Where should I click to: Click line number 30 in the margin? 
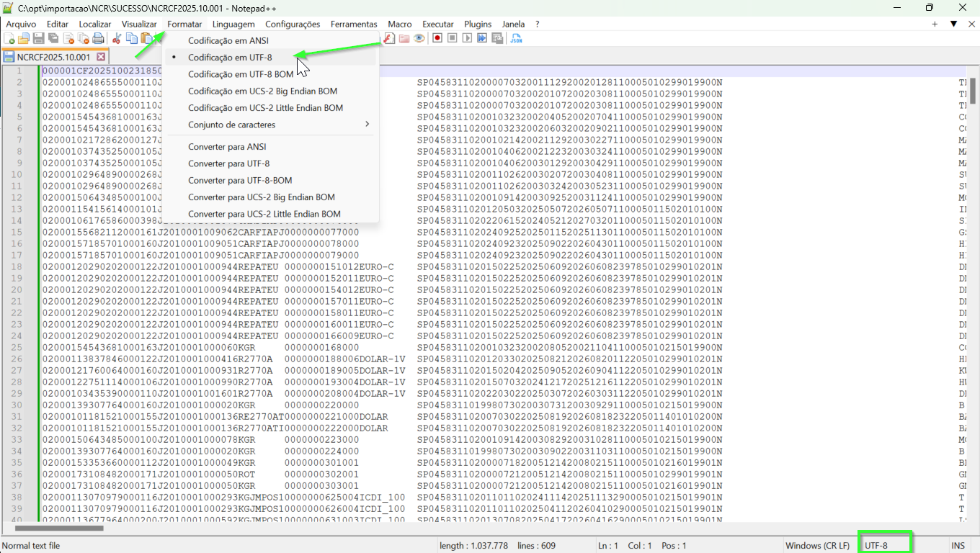(x=17, y=405)
